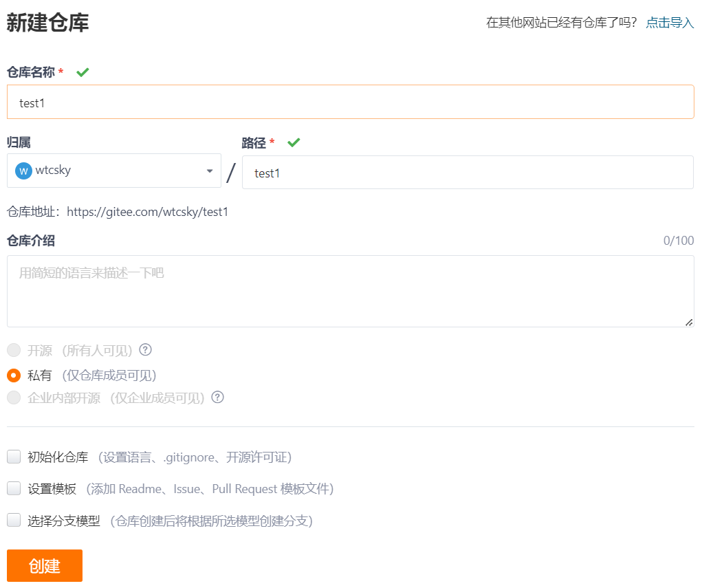
Task: Click the 路径 input containing test1
Action: (468, 173)
